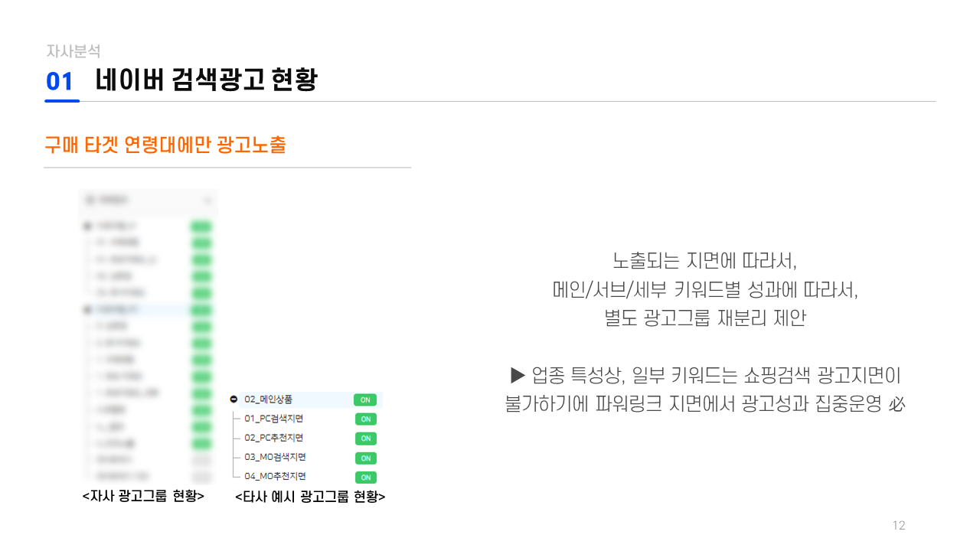Viewport: 980px width, 551px height.
Task: Click the ▶ bullet arrow before 업종 특성상
Action: coord(518,376)
